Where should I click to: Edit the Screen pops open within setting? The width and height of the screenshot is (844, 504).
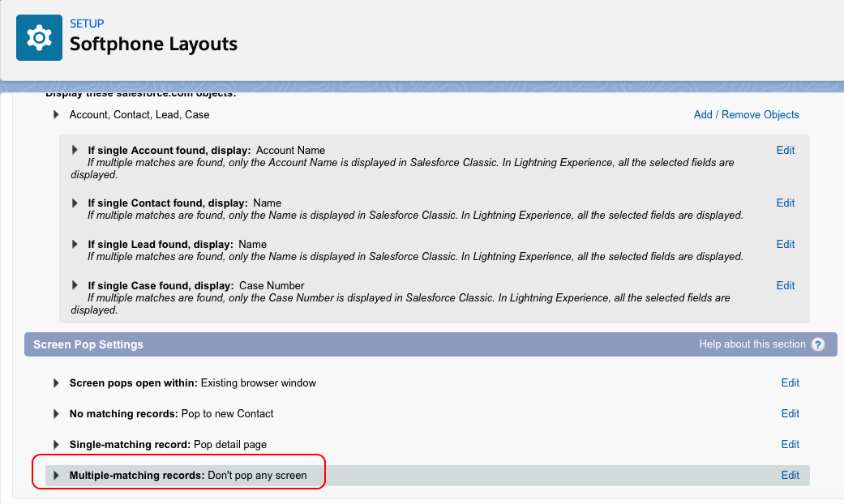click(790, 383)
